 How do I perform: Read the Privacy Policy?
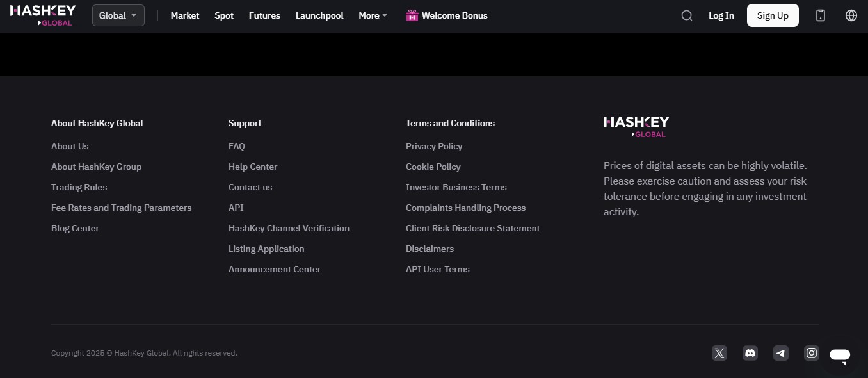tap(434, 146)
